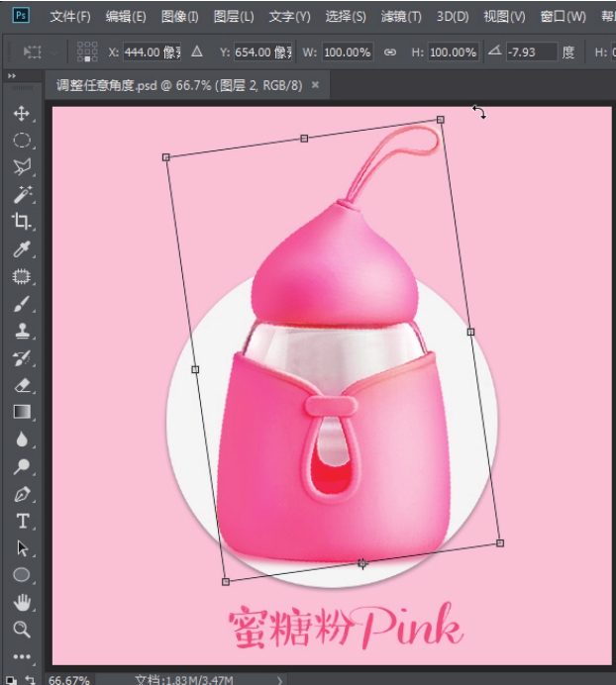Select the Brush tool
This screenshot has height=685, width=616.
pos(21,305)
